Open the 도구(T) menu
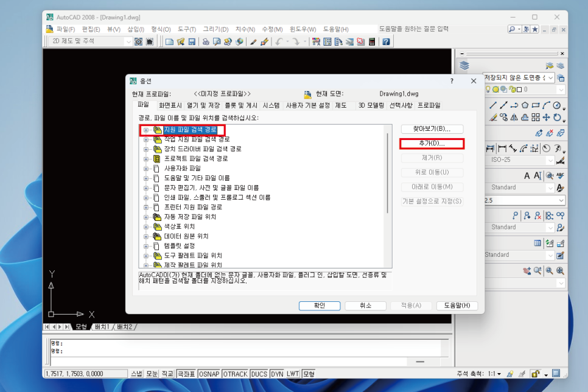 click(187, 29)
